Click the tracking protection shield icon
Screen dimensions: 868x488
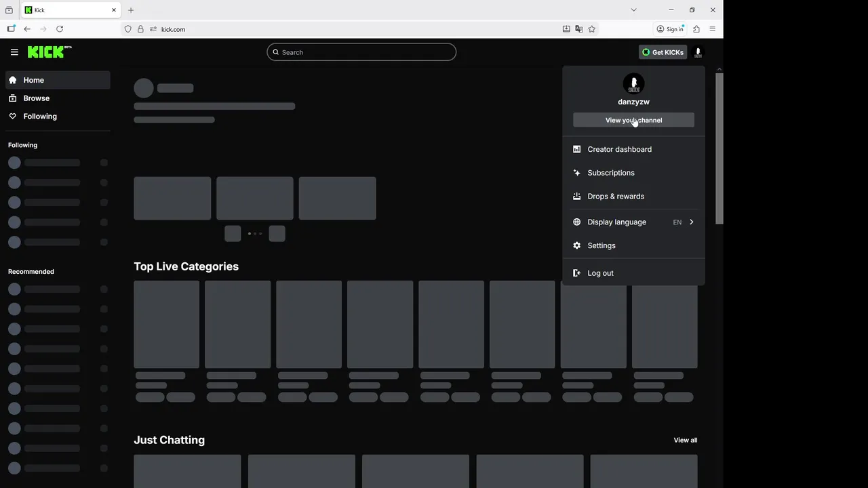pos(127,29)
